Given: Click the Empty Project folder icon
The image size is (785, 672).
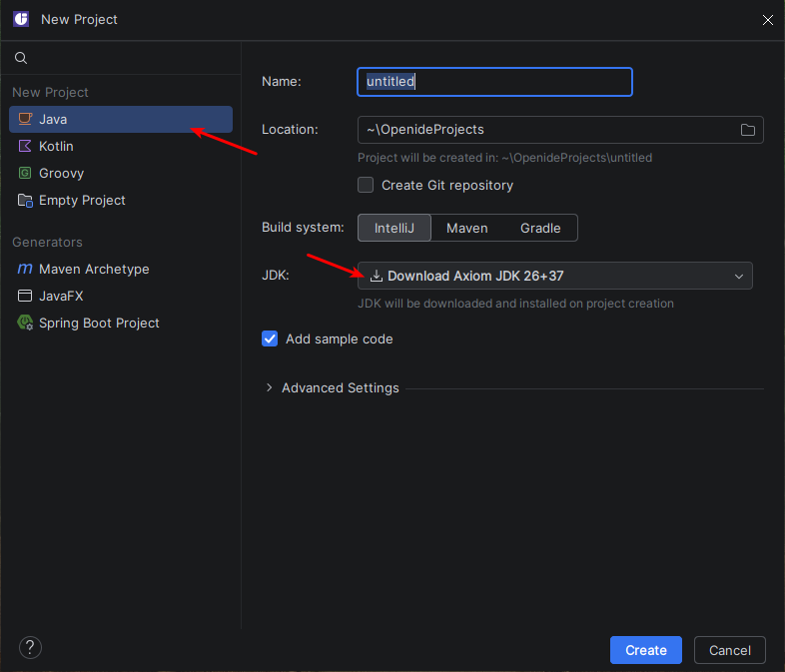Looking at the screenshot, I should coord(25,200).
